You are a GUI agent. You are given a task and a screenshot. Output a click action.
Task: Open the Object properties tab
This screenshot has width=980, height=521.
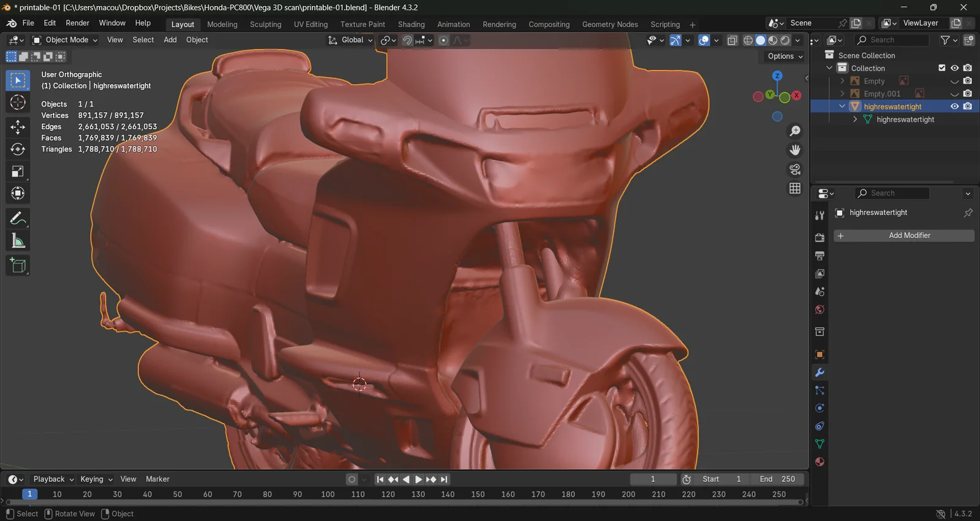[x=820, y=354]
